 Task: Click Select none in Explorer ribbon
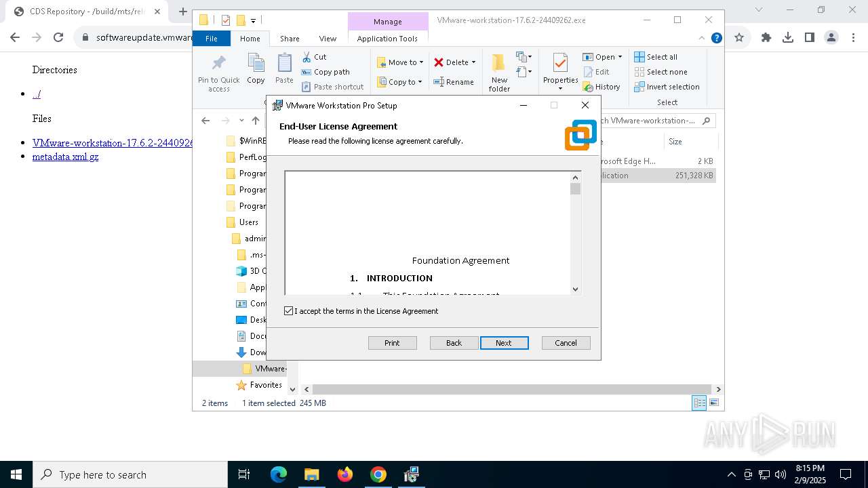tap(660, 72)
